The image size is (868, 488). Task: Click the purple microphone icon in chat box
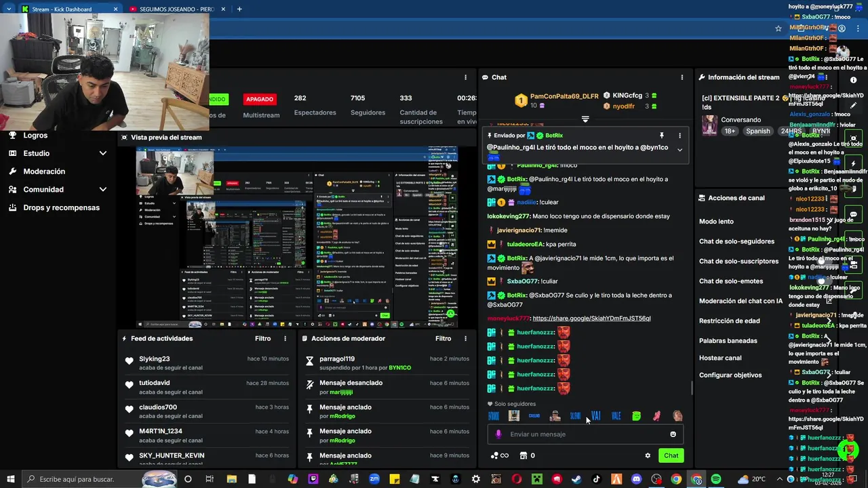(x=498, y=434)
